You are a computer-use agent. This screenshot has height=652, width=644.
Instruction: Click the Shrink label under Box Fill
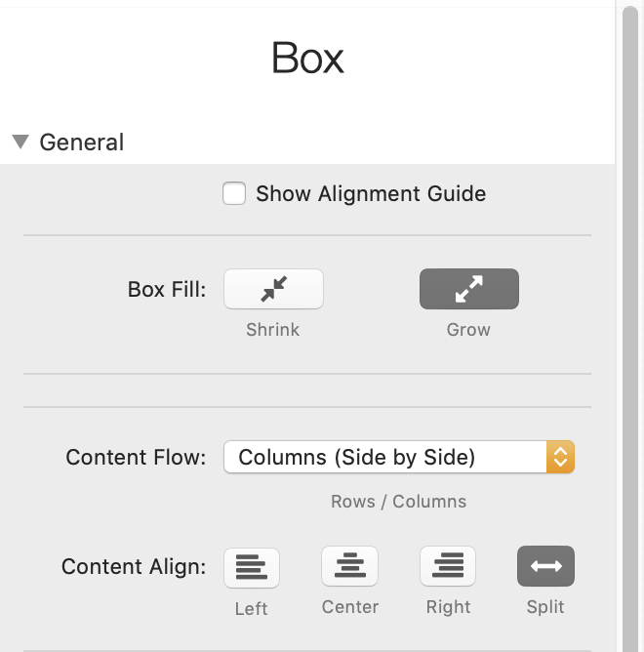click(273, 330)
